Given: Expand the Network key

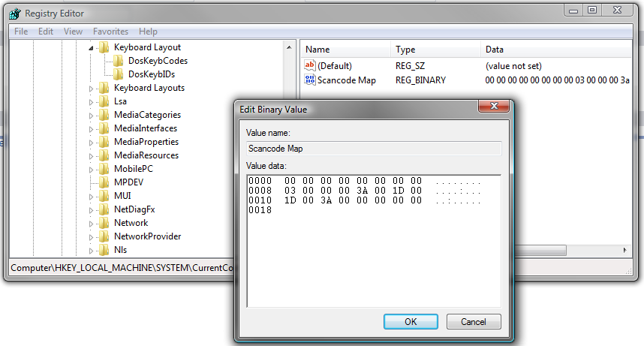Looking at the screenshot, I should [91, 224].
